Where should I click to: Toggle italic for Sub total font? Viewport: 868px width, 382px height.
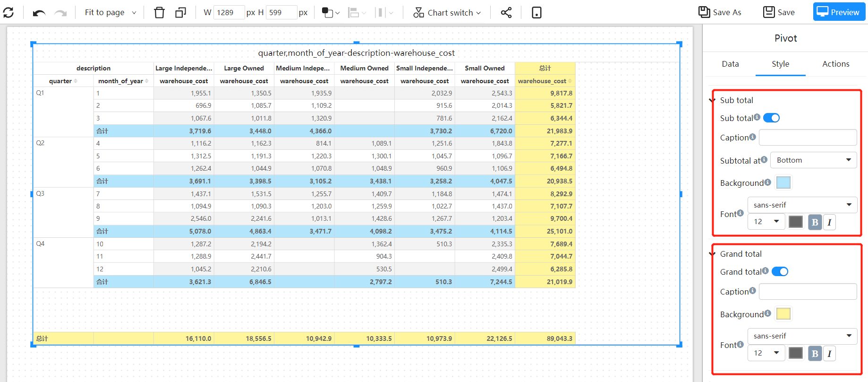(x=829, y=222)
